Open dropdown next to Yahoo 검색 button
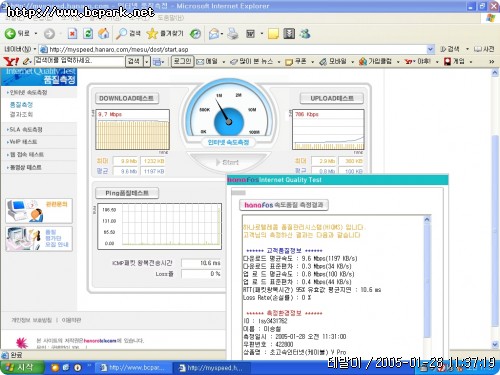The width and height of the screenshot is (500, 375). [x=147, y=62]
